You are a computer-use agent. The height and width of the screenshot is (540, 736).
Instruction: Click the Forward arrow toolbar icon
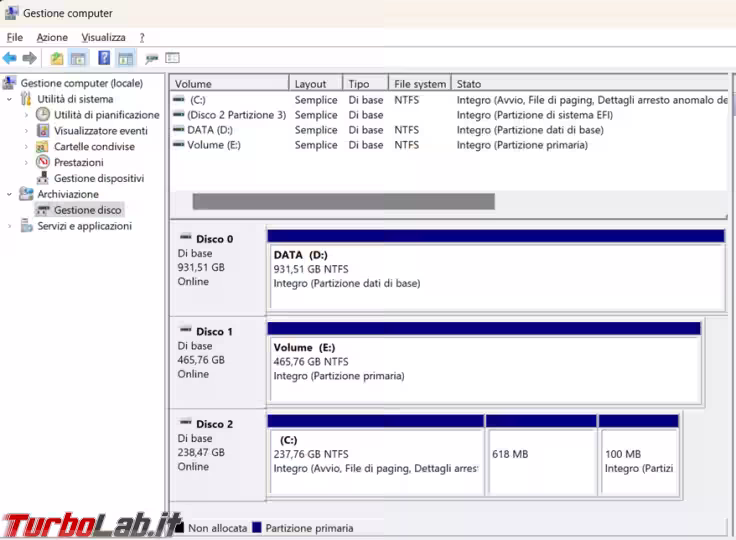[x=30, y=58]
